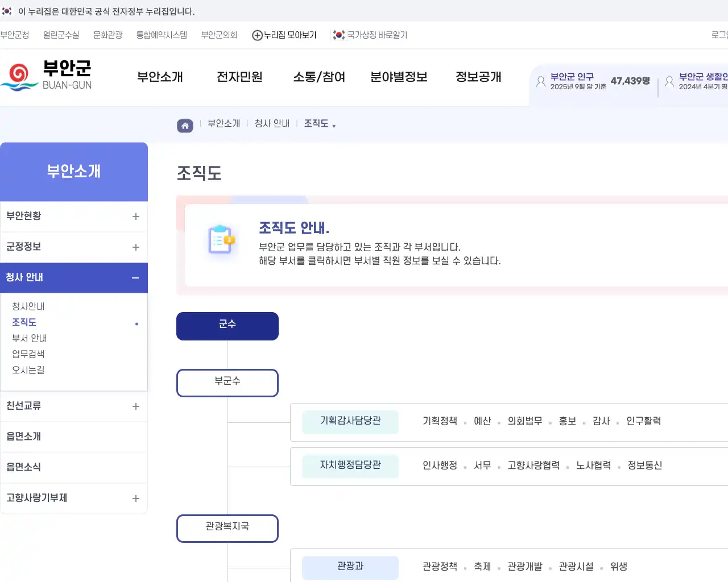Click the 군수 org chart box

(x=227, y=326)
